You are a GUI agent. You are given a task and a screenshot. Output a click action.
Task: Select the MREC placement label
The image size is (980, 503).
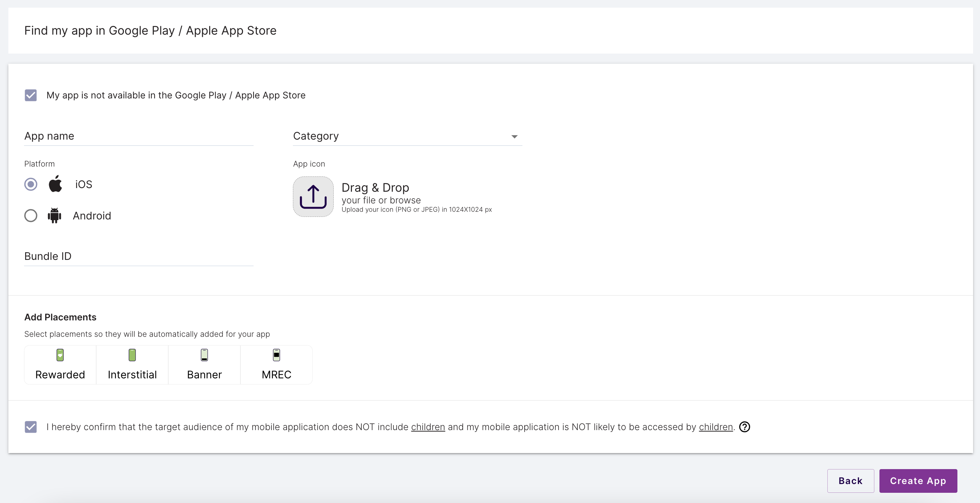277,375
